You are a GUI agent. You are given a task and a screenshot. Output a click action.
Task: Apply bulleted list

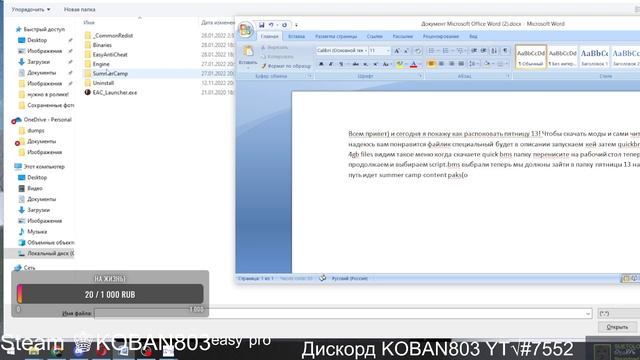click(431, 51)
